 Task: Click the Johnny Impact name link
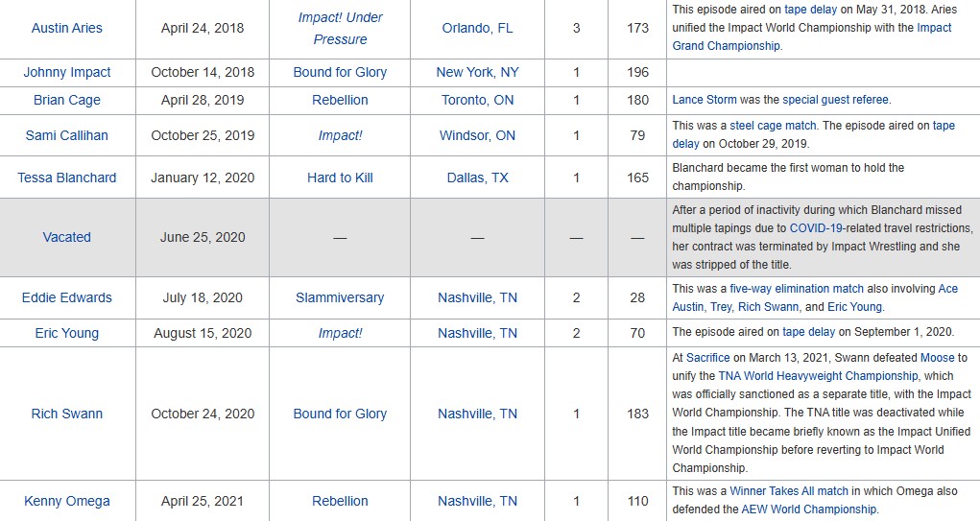click(x=67, y=72)
